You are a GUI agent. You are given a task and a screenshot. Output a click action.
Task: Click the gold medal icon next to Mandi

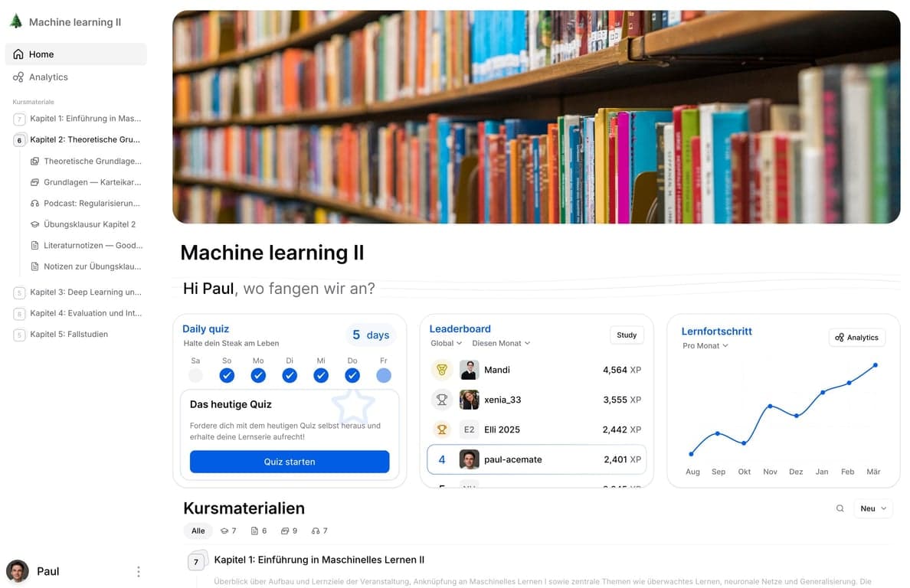[442, 370]
